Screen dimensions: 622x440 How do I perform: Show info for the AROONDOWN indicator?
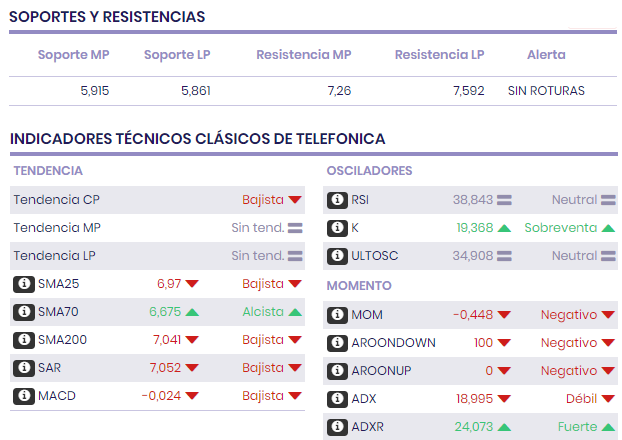pos(338,343)
